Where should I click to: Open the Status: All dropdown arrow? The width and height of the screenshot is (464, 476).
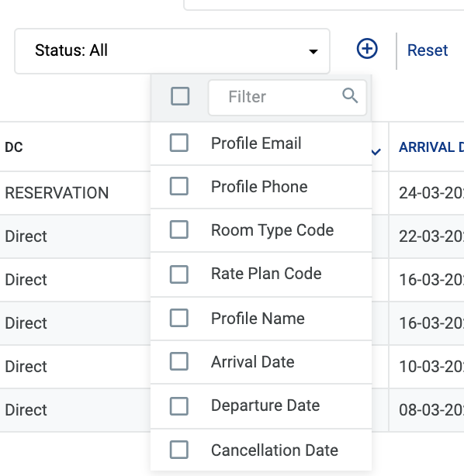point(313,51)
